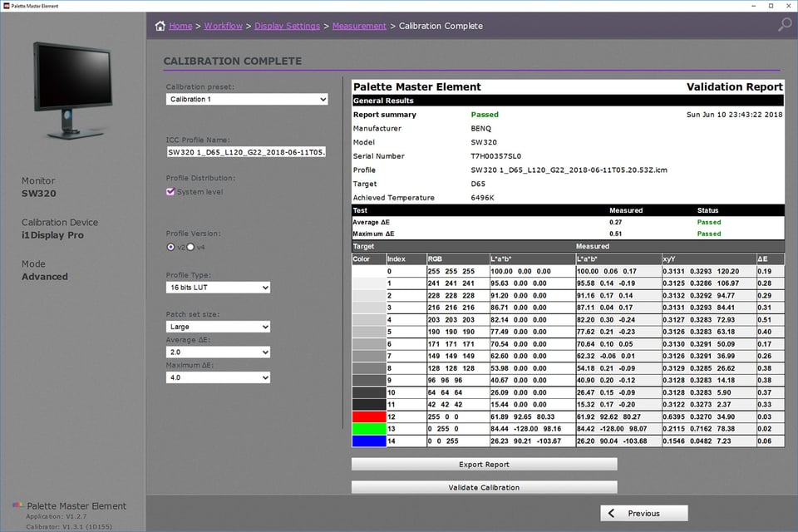The width and height of the screenshot is (798, 532).
Task: Click the serial number 'T7H00357SL0'
Action: pos(495,156)
